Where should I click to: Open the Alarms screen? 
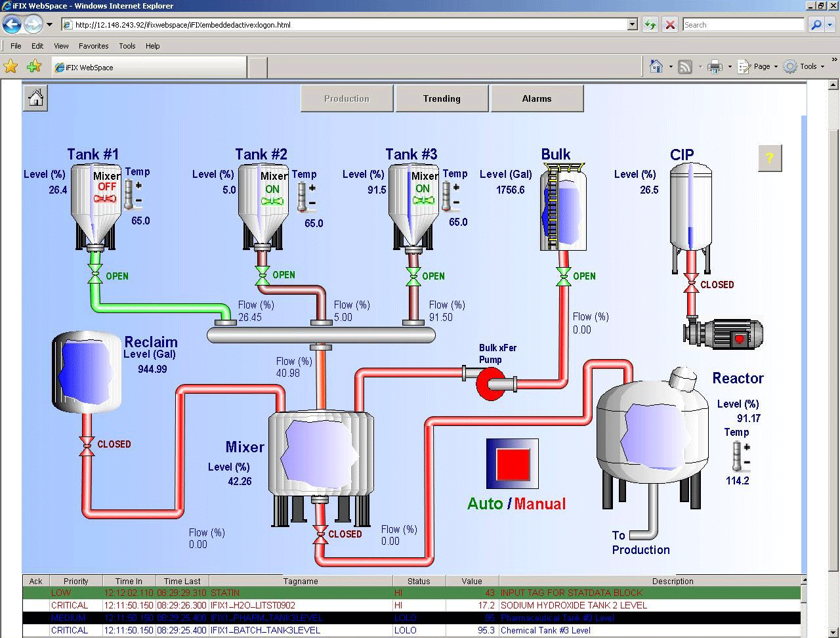[x=536, y=98]
